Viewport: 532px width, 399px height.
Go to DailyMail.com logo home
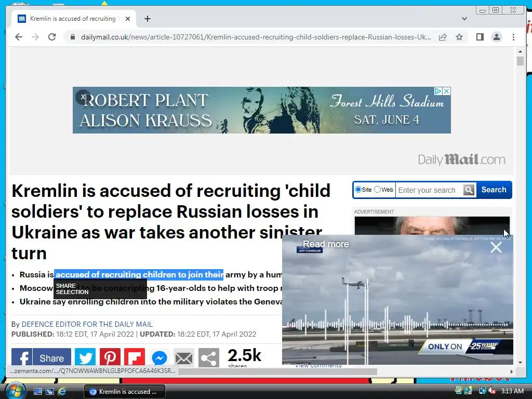pyautogui.click(x=461, y=159)
